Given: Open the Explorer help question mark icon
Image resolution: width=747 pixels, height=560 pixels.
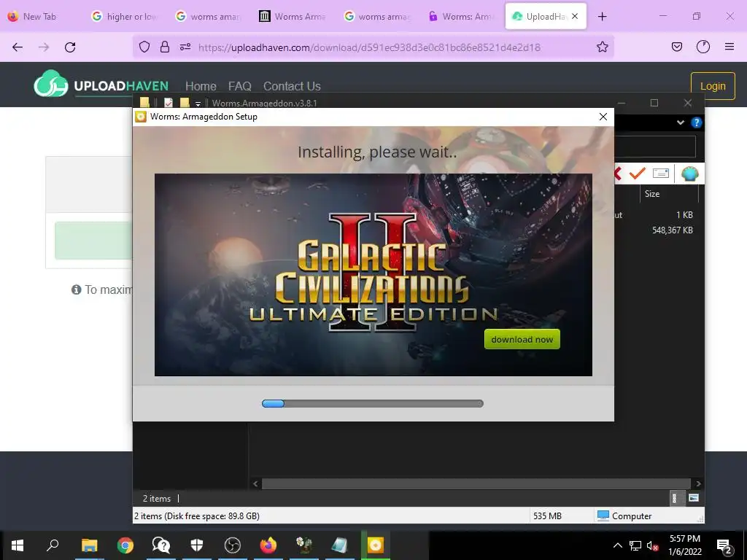Looking at the screenshot, I should 696,122.
